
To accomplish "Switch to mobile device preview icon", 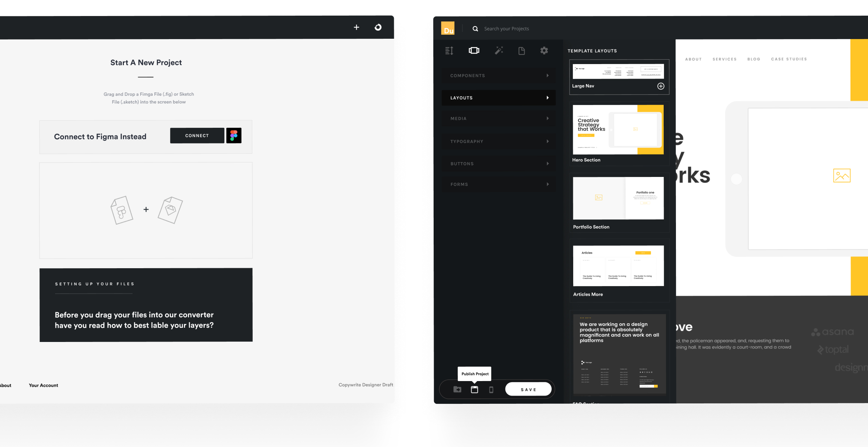I will click(491, 390).
